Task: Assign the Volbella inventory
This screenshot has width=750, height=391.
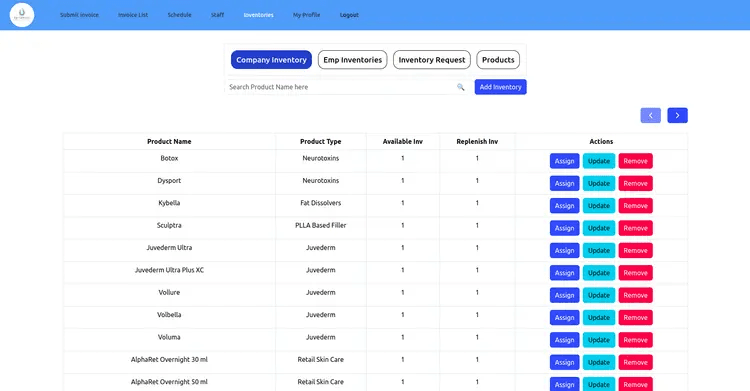Action: (x=564, y=318)
